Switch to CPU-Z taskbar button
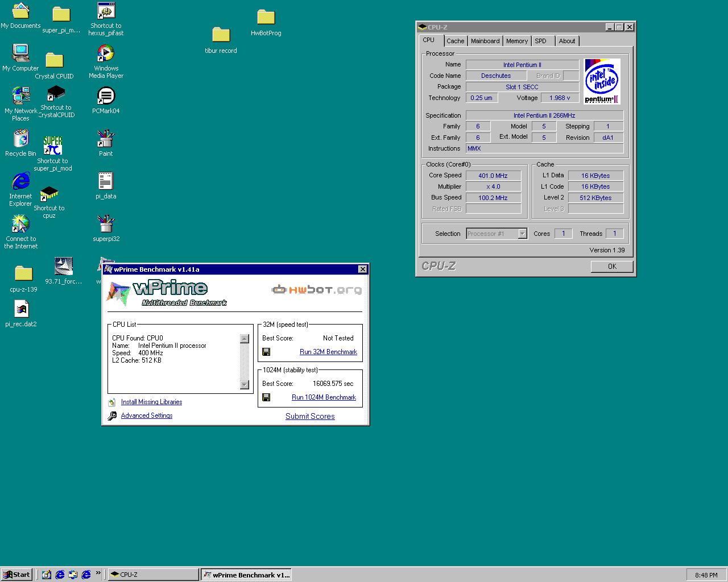The height and width of the screenshot is (582, 728). coord(152,575)
